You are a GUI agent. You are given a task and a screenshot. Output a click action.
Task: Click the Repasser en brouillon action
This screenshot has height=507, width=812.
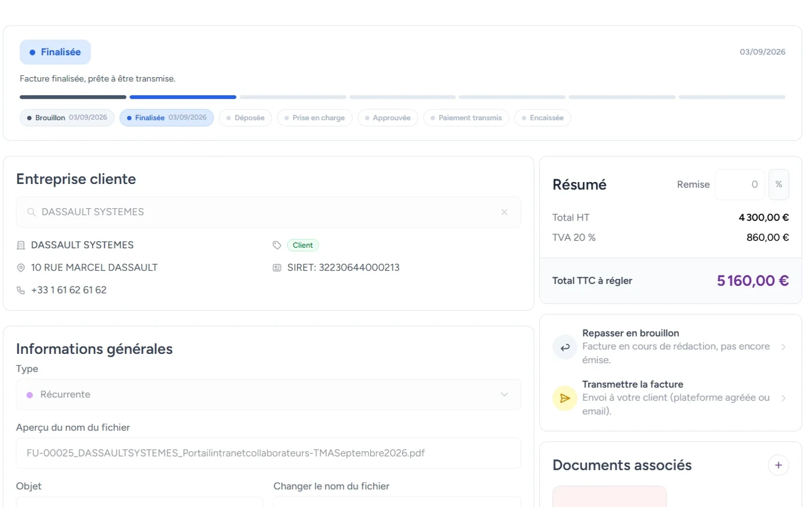point(670,347)
